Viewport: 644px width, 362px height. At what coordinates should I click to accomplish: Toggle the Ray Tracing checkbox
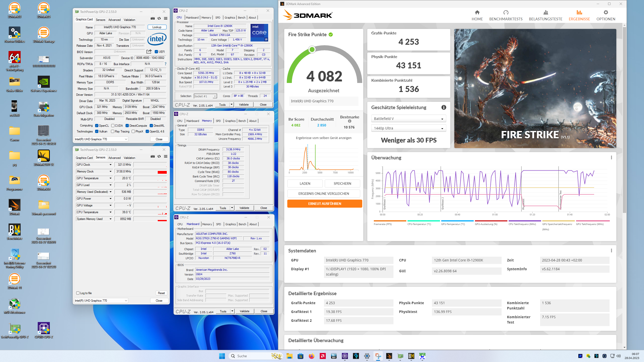[112, 131]
